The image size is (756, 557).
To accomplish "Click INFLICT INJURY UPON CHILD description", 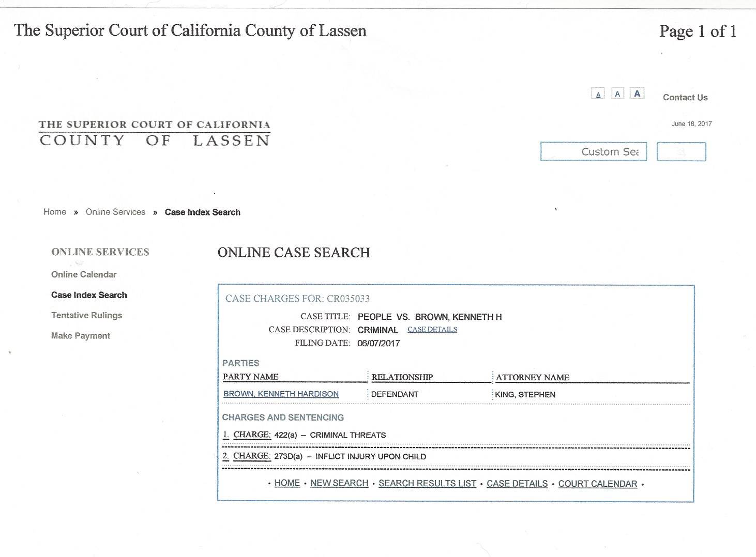I will (371, 457).
